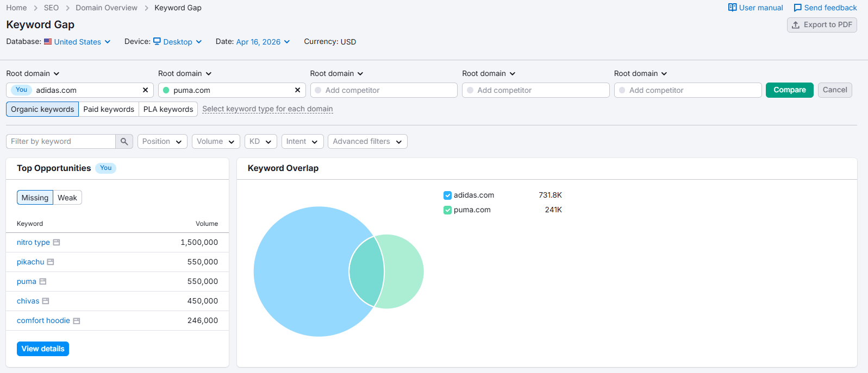Open the chivas keyword link
868x373 pixels.
tap(28, 301)
